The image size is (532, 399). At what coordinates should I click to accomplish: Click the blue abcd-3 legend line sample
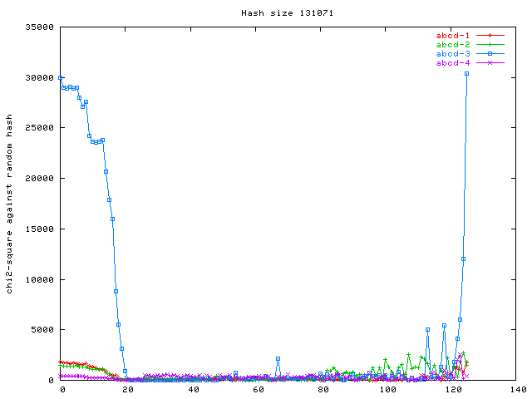(490, 53)
